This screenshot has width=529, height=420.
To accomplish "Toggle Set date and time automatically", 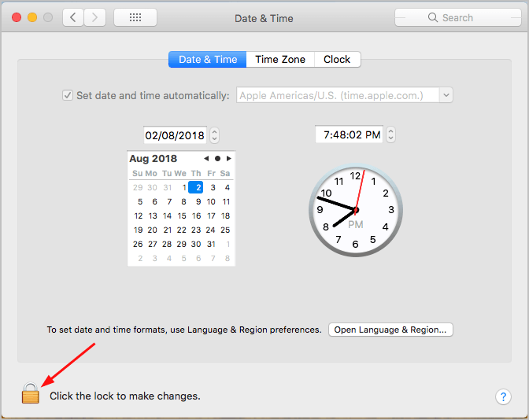I will point(68,95).
